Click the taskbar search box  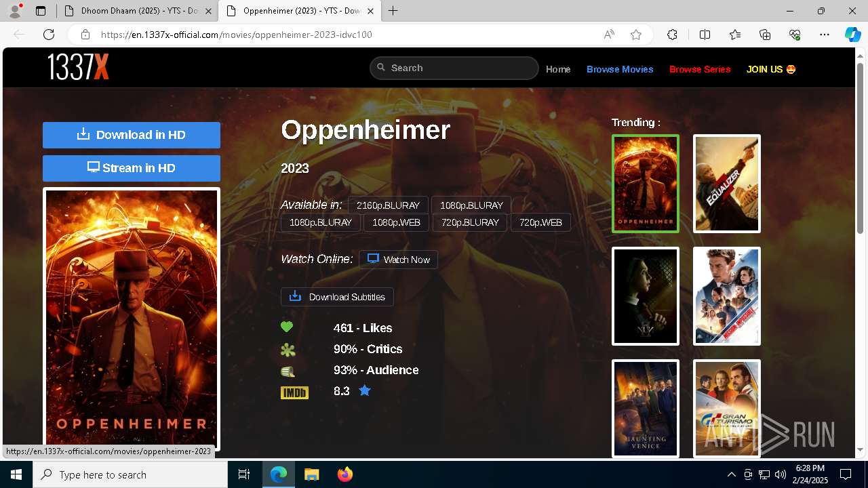tap(130, 474)
